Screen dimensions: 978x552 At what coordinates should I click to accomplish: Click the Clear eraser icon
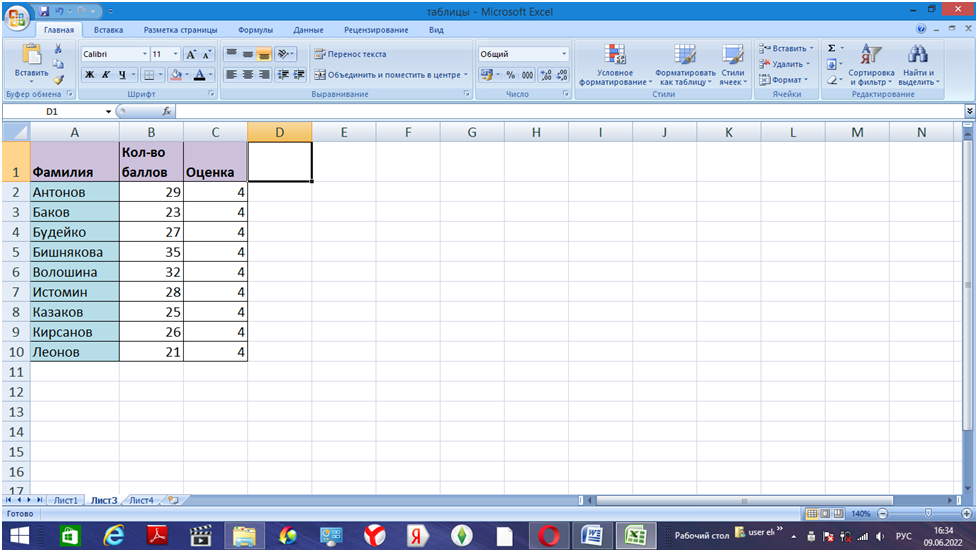[831, 80]
